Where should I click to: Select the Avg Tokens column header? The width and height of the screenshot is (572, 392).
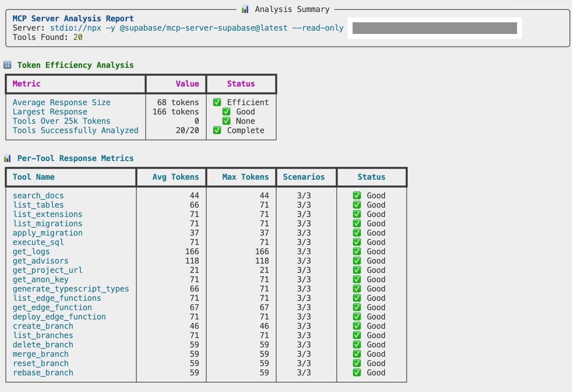pos(175,177)
